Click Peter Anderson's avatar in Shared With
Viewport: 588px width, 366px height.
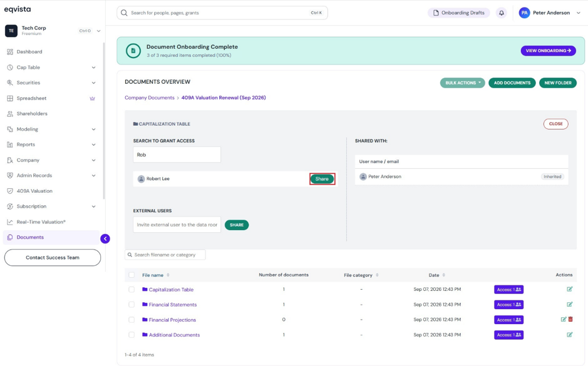click(363, 176)
